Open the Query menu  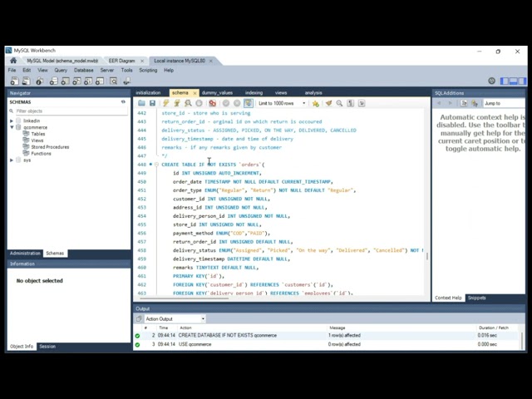(x=61, y=70)
